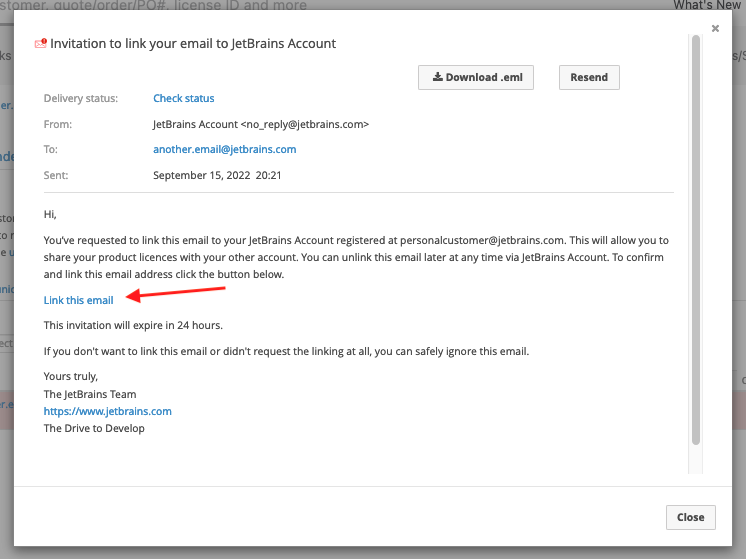
Task: Click the dialog's vertical scrollbar
Action: (x=695, y=240)
